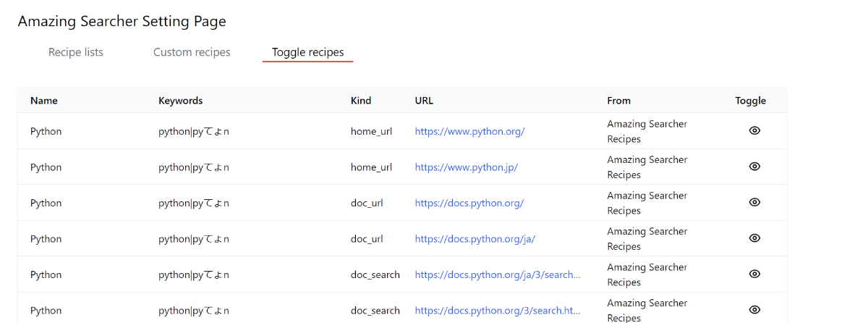
Task: Switch to the Recipe lists tab
Action: pyautogui.click(x=76, y=52)
